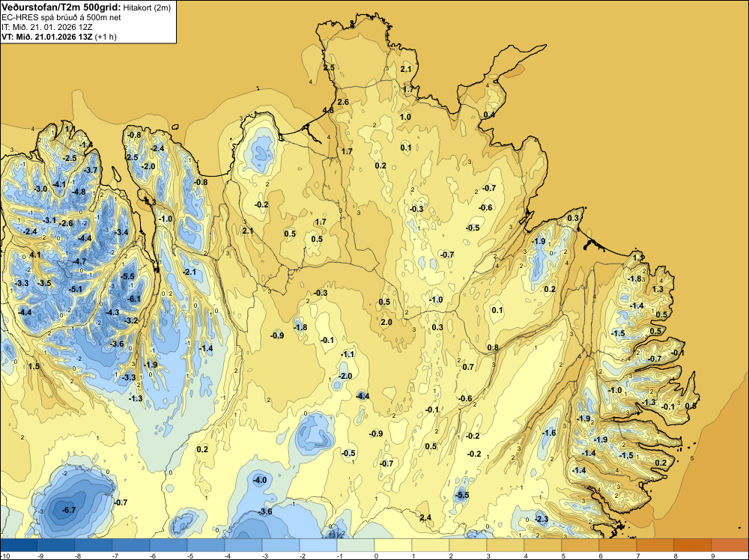Click the 'Hitakort (2m)' subtitle text
This screenshot has width=749, height=560.
pyautogui.click(x=147, y=7)
